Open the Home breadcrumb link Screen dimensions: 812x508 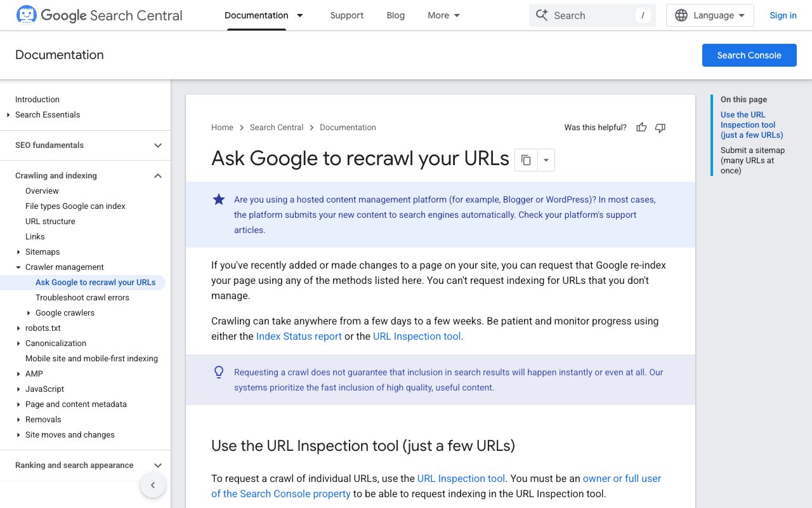(222, 128)
